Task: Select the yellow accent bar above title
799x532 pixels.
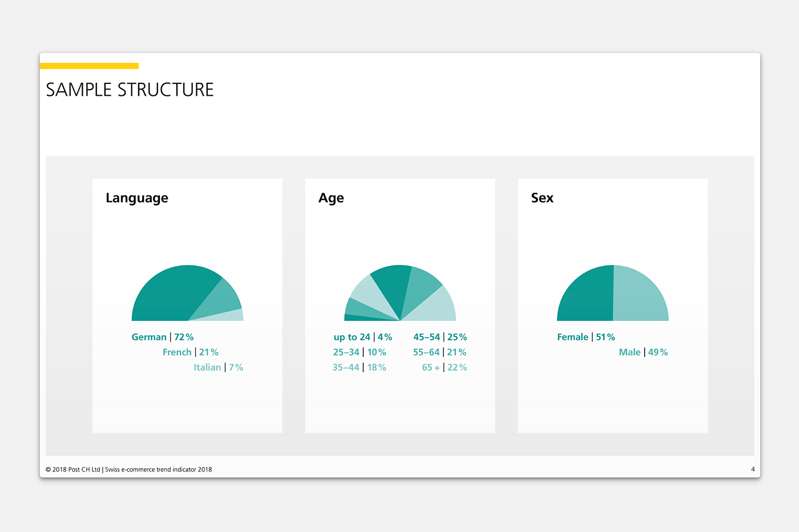Action: tap(89, 66)
